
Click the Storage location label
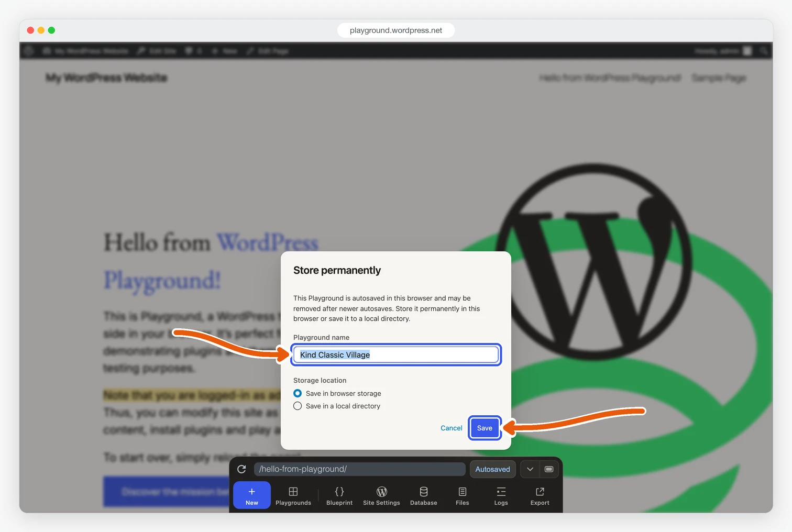coord(320,380)
